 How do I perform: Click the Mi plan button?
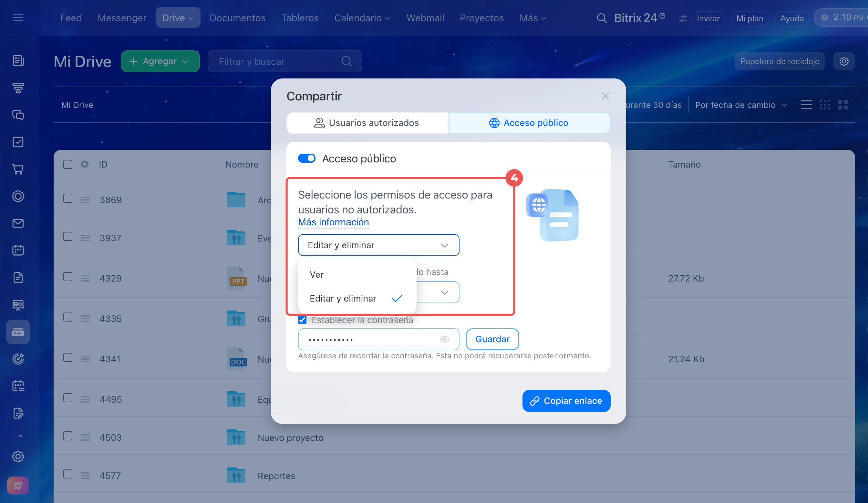tap(750, 18)
